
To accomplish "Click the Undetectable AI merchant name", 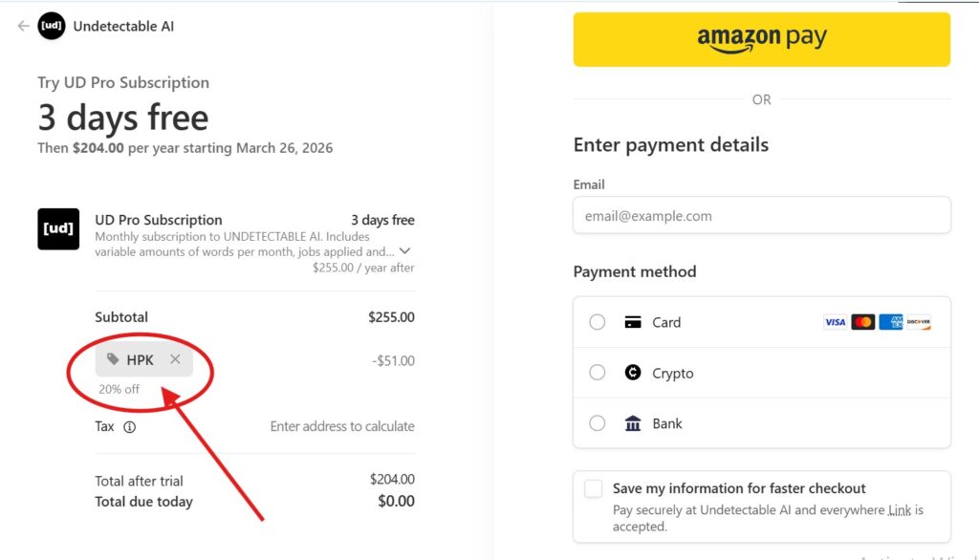I will 123,26.
